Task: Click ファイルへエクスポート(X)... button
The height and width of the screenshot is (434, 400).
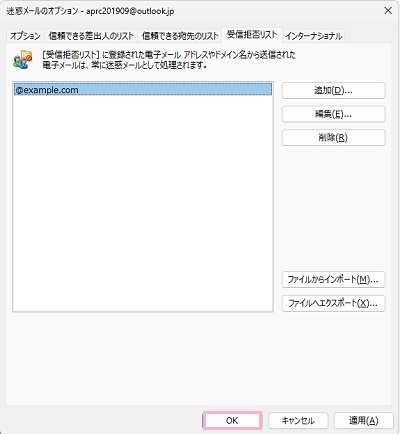Action: pyautogui.click(x=333, y=303)
